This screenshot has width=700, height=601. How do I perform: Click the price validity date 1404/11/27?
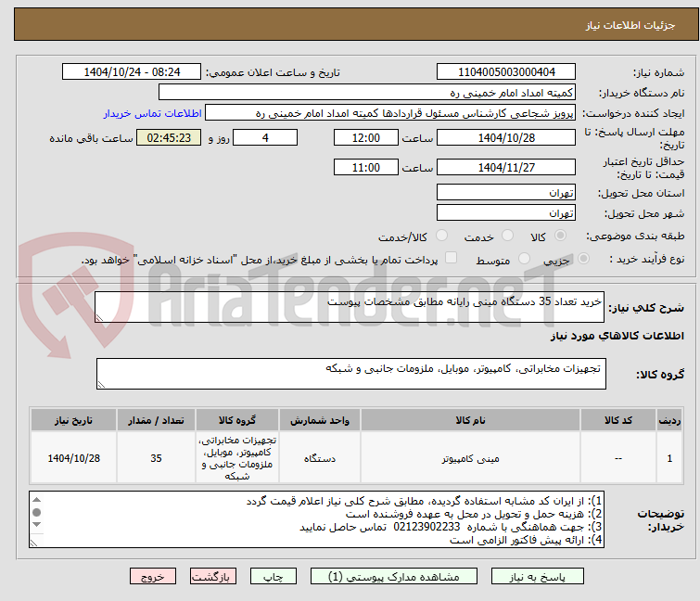click(506, 167)
